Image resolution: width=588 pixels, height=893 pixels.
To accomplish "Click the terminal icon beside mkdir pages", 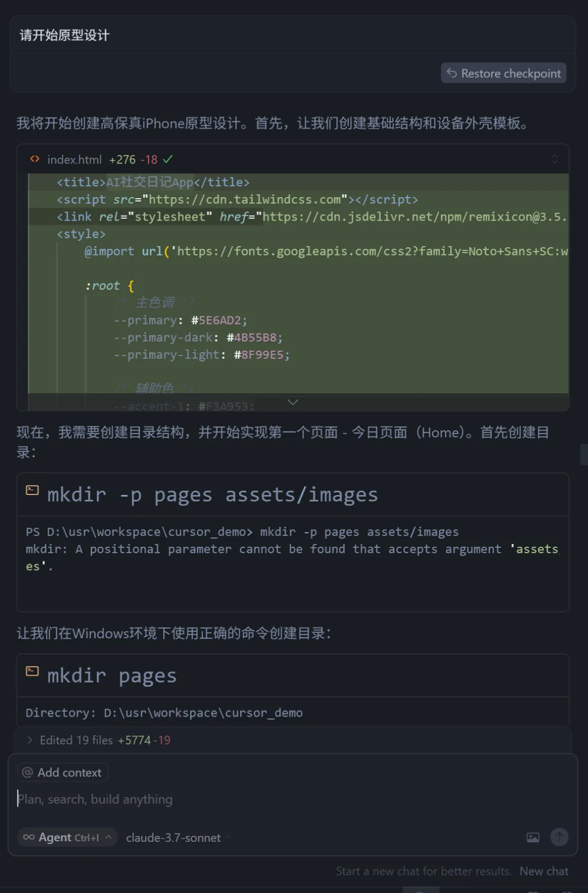I will coord(33,671).
